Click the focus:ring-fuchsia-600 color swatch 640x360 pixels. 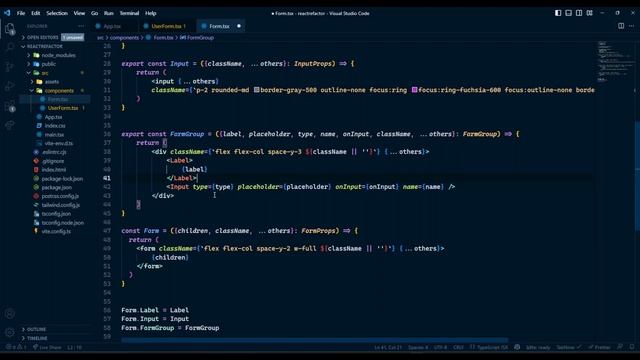pyautogui.click(x=414, y=90)
